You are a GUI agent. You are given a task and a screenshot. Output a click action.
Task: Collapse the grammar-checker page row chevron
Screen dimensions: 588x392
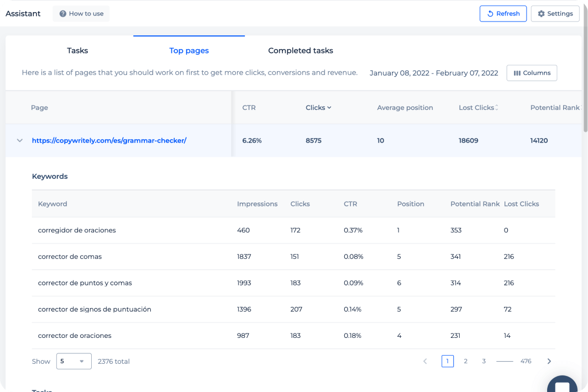pos(20,141)
